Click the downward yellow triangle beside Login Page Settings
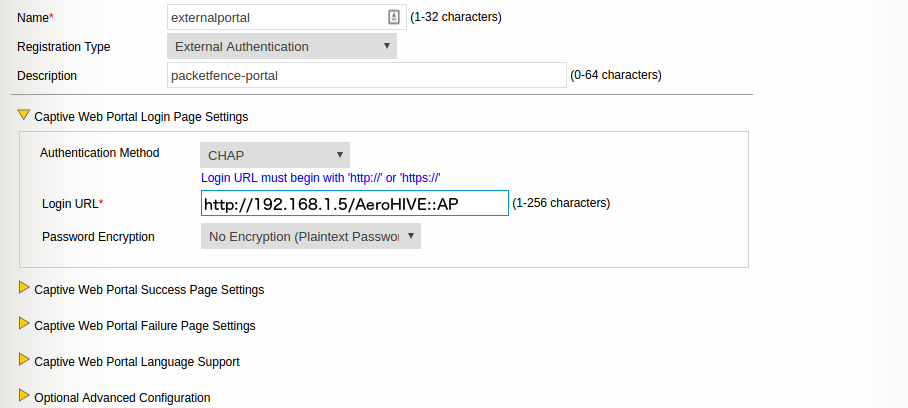The width and height of the screenshot is (908, 408). [24, 115]
